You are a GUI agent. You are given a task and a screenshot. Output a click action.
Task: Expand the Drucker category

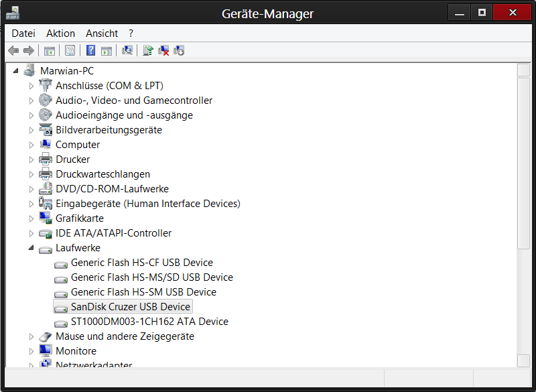[x=31, y=159]
